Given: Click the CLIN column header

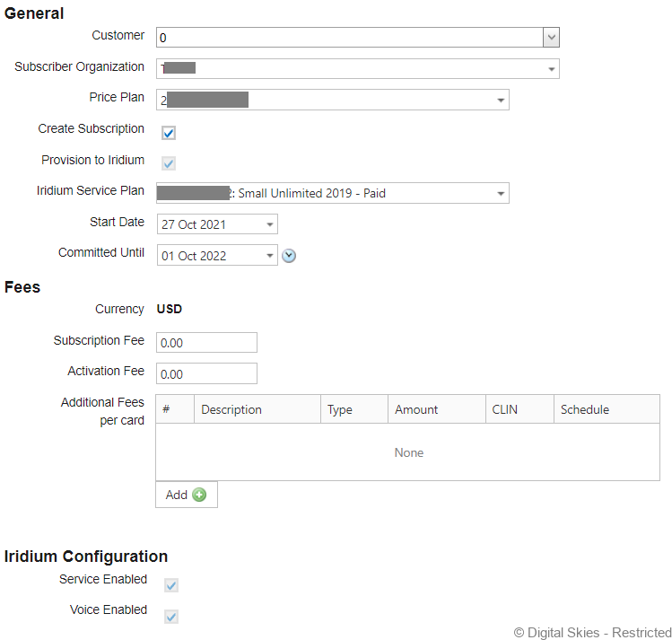Looking at the screenshot, I should pos(505,409).
